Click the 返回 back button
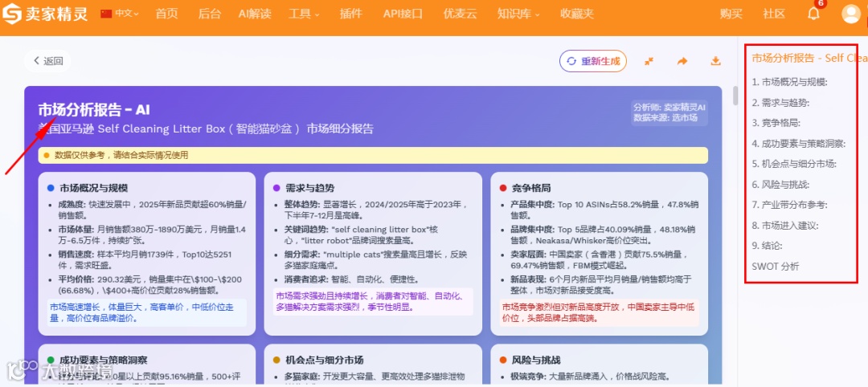 [47, 61]
